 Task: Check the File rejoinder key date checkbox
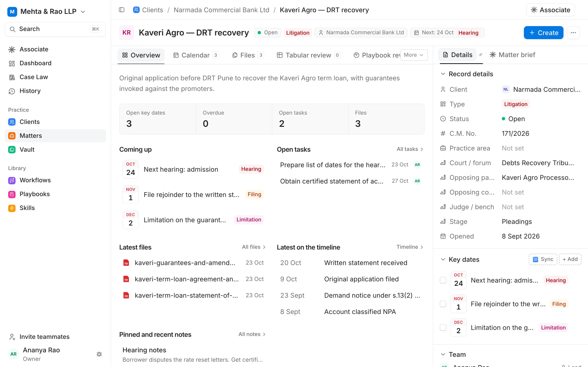[x=443, y=304]
